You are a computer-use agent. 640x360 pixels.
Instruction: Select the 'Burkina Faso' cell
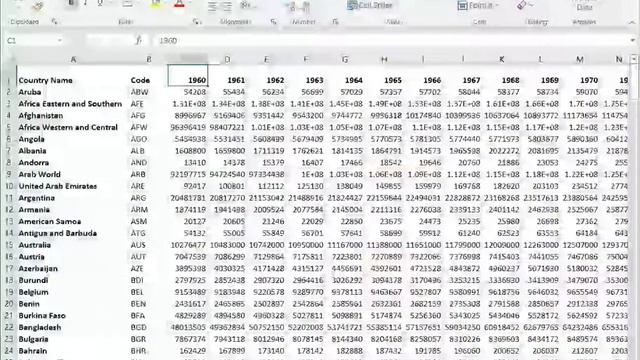click(42, 316)
